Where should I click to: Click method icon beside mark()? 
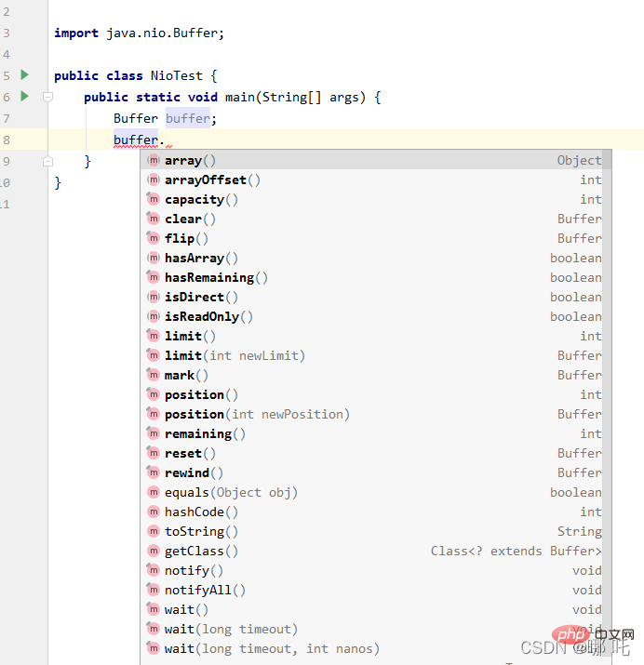point(154,375)
